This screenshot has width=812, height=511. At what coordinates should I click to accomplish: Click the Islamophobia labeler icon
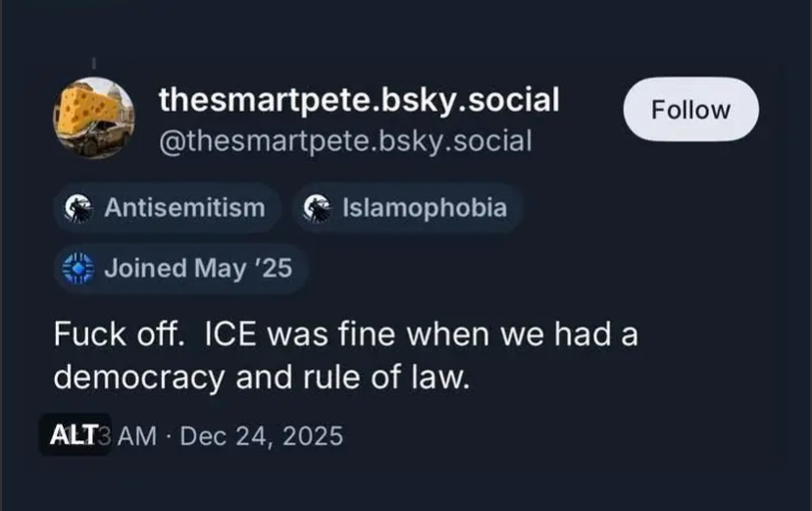pos(315,208)
